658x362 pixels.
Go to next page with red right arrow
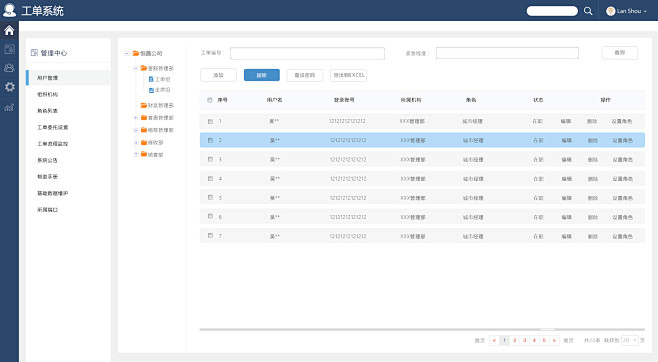coord(554,340)
